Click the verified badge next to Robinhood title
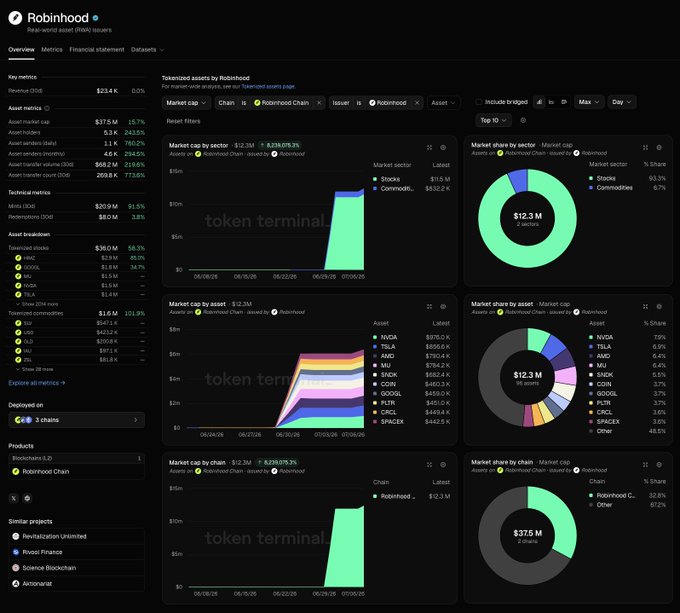The width and height of the screenshot is (680, 613). pos(95,18)
